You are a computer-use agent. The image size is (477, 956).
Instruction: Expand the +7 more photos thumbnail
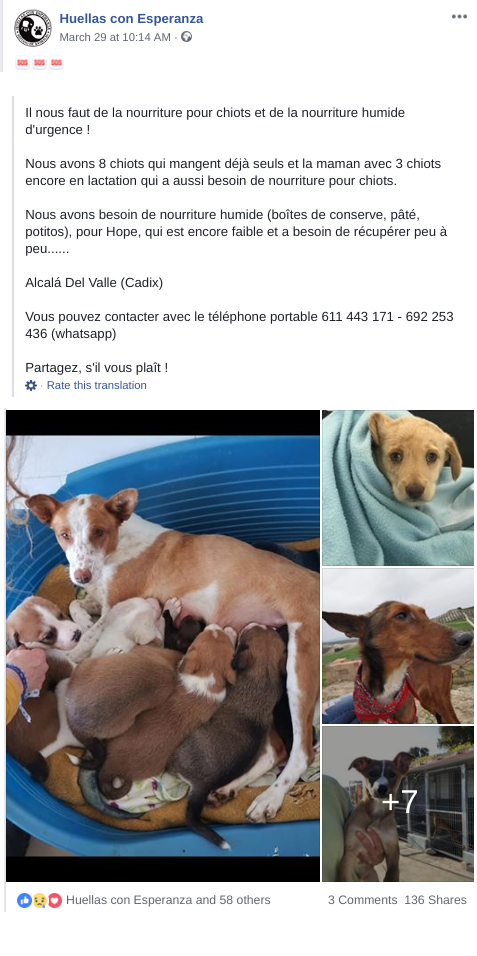tap(398, 804)
